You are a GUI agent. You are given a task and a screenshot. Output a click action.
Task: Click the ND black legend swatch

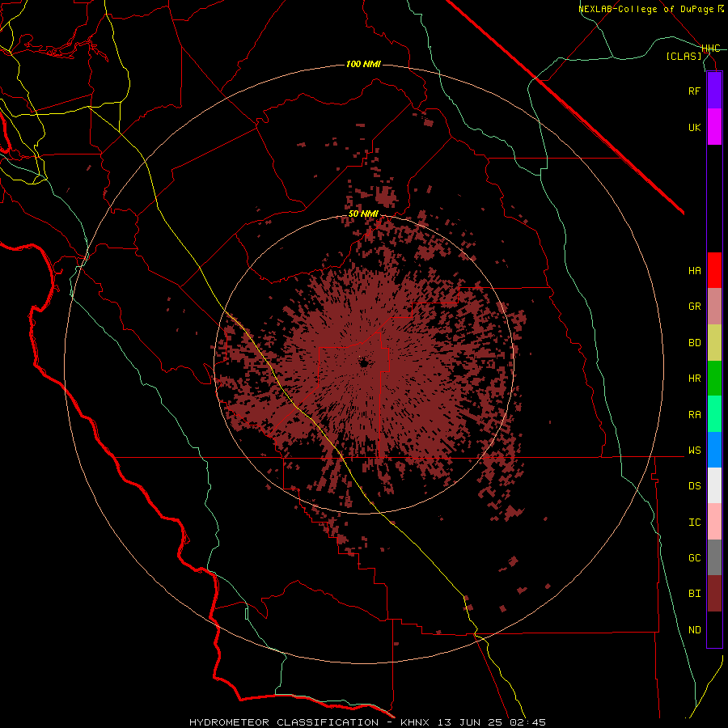pos(714,629)
